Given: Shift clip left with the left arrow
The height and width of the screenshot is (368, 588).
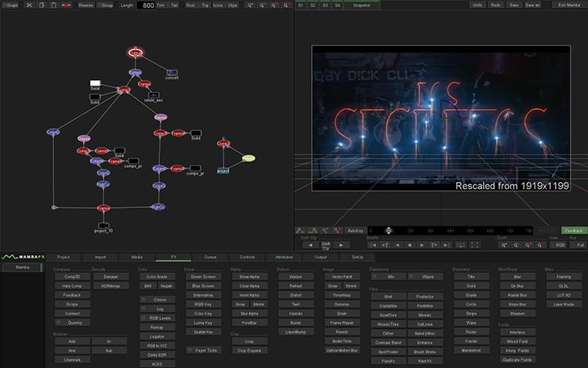Looking at the screenshot, I should point(310,245).
